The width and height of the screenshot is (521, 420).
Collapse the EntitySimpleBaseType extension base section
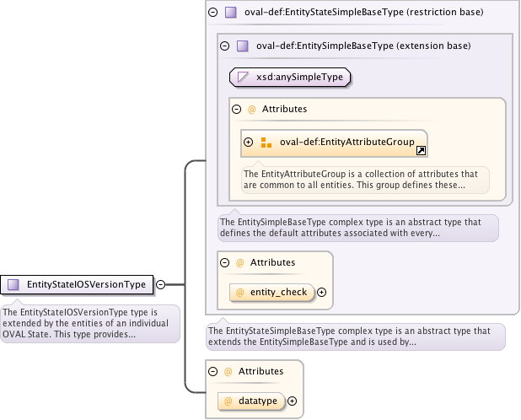click(224, 46)
